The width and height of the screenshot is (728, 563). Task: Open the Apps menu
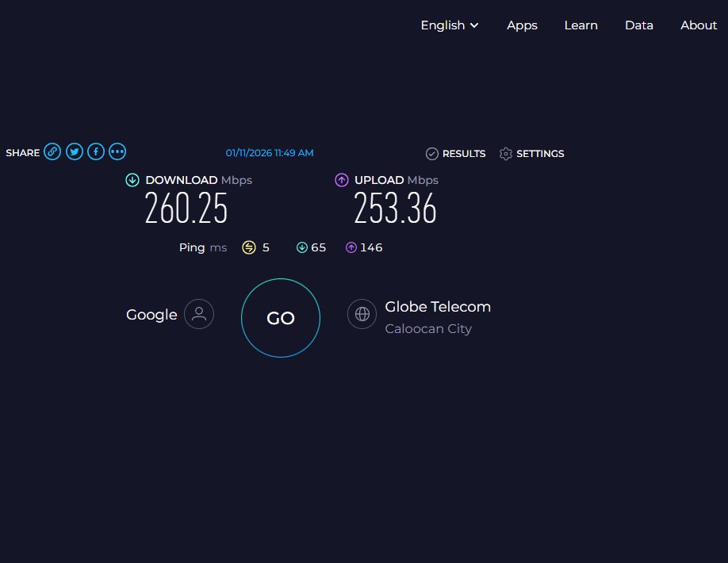(522, 25)
